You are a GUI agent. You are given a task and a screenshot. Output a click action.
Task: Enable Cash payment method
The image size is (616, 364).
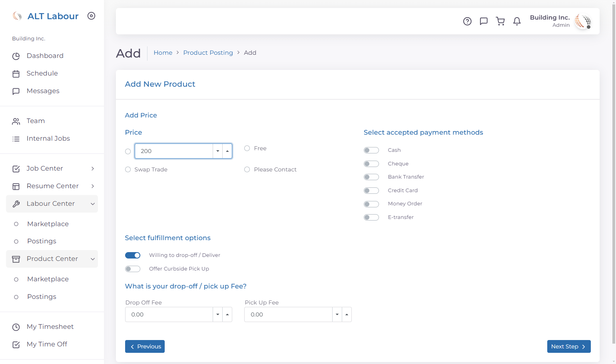tap(371, 150)
